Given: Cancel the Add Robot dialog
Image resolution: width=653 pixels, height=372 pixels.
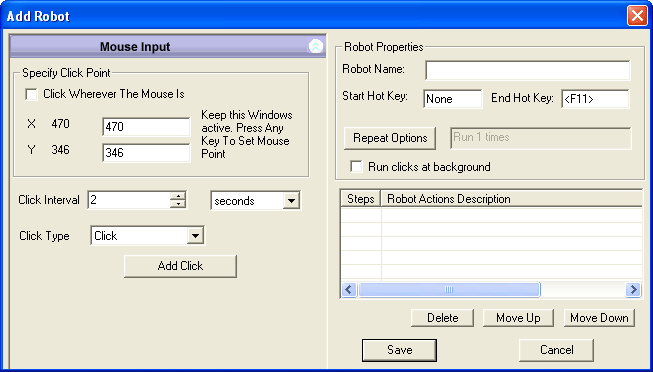Looking at the screenshot, I should [x=556, y=350].
